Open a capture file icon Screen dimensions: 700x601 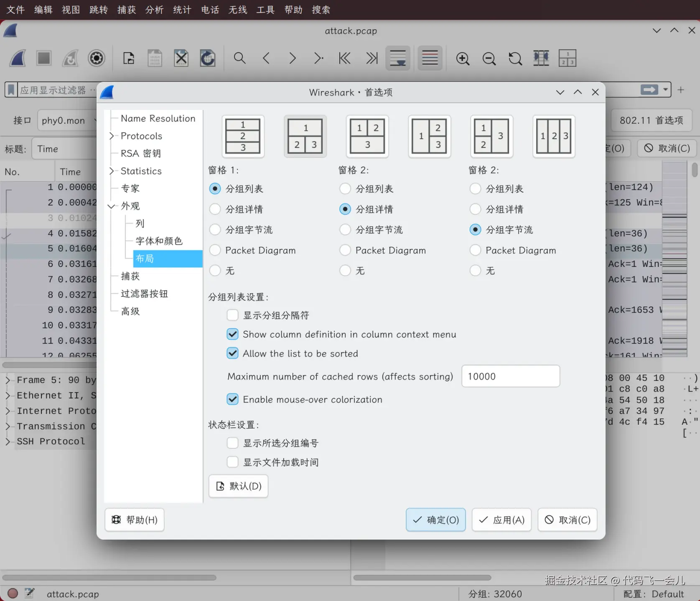[x=129, y=58]
